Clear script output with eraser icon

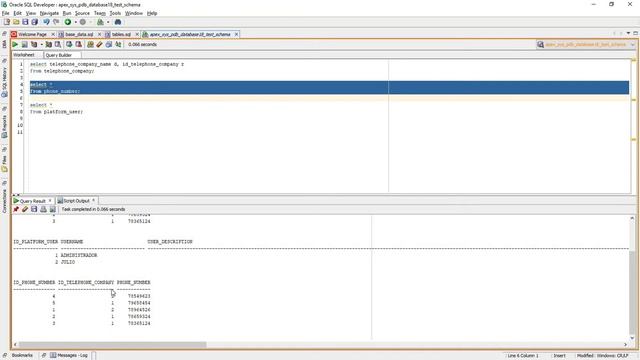25,209
